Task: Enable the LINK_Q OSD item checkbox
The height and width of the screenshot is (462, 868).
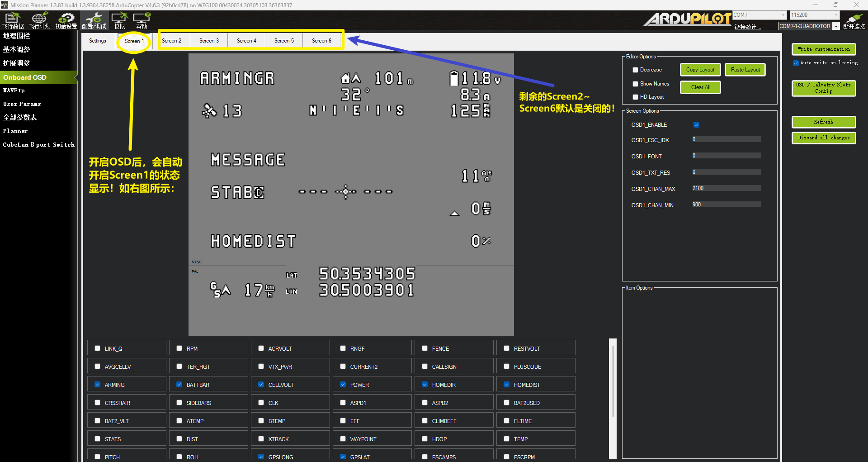Action: (98, 348)
